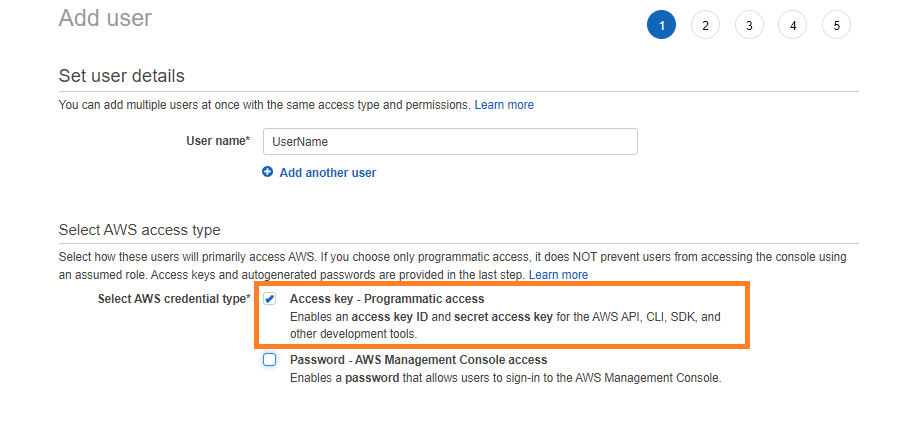The width and height of the screenshot is (904, 432).
Task: Click the Select AWS access type heading
Action: click(x=140, y=230)
